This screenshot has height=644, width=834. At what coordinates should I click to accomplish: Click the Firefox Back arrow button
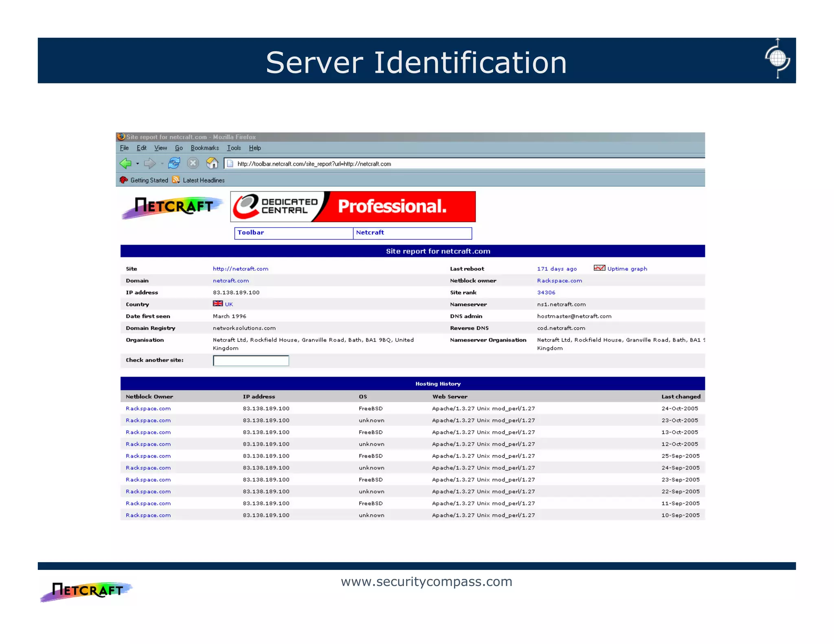125,164
